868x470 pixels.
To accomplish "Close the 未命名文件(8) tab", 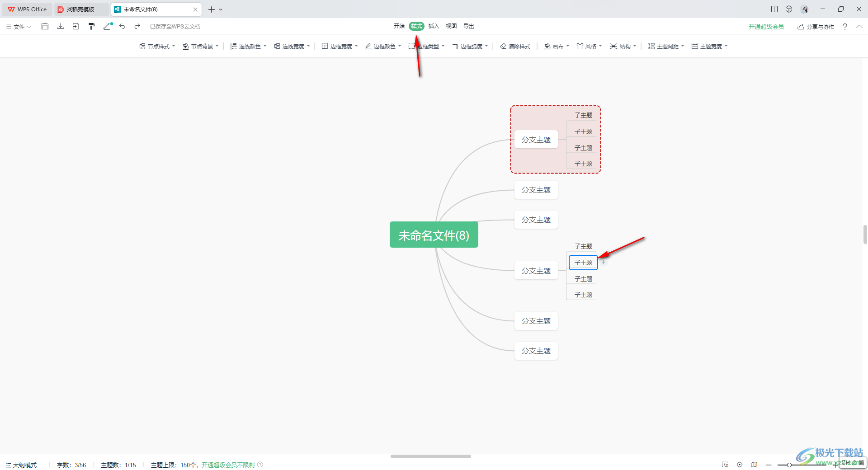I will 195,9.
